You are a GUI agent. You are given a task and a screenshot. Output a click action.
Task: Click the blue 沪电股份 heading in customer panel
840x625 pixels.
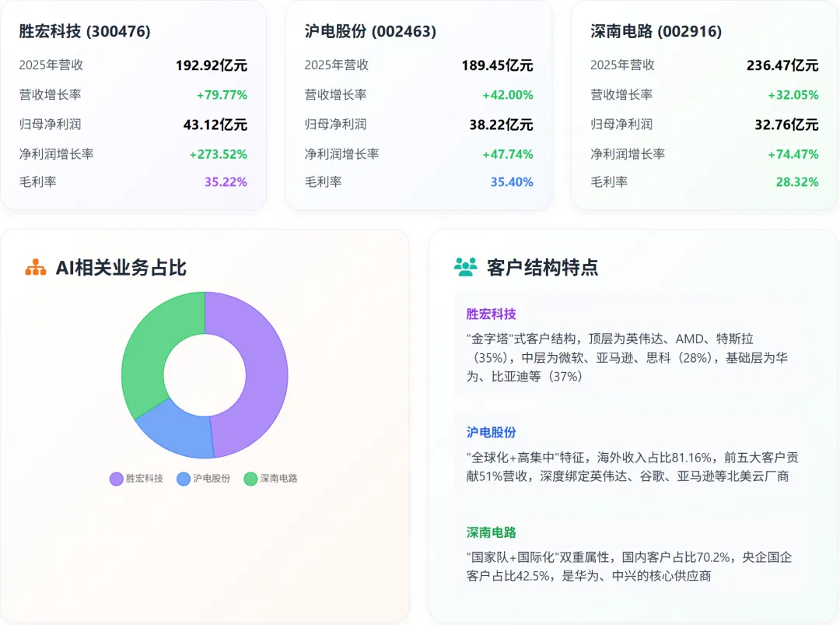tap(492, 433)
